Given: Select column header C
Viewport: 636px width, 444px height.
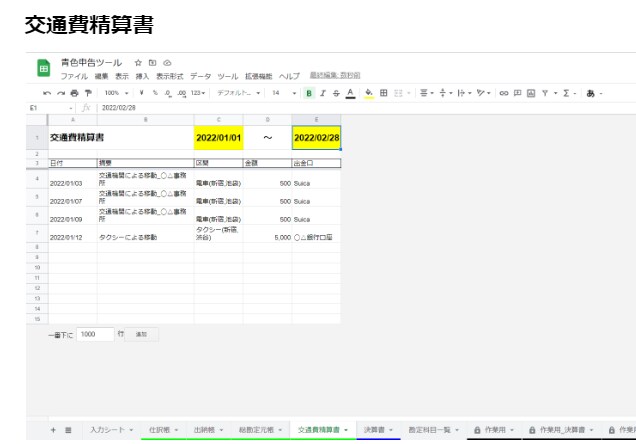Looking at the screenshot, I should pyautogui.click(x=219, y=120).
